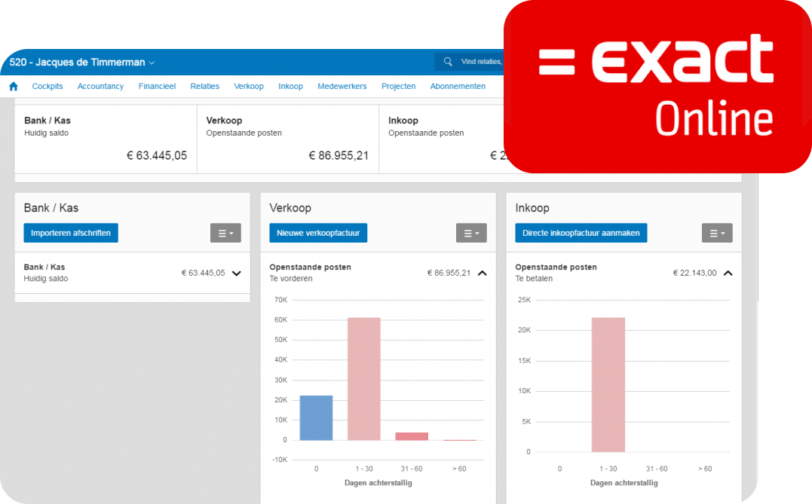
Task: Open company selector 520 - Jacques de Timmerman
Action: (x=82, y=62)
